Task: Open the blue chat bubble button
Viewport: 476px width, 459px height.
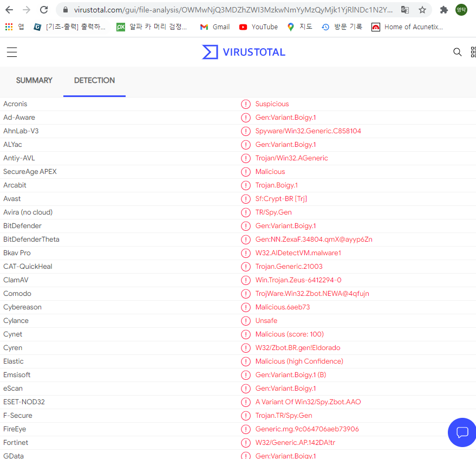Action: coord(462,432)
